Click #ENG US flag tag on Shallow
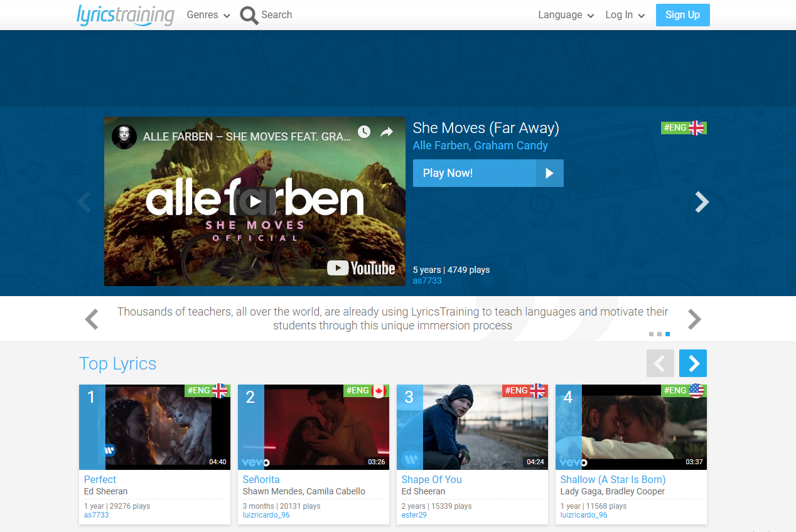 tap(684, 391)
